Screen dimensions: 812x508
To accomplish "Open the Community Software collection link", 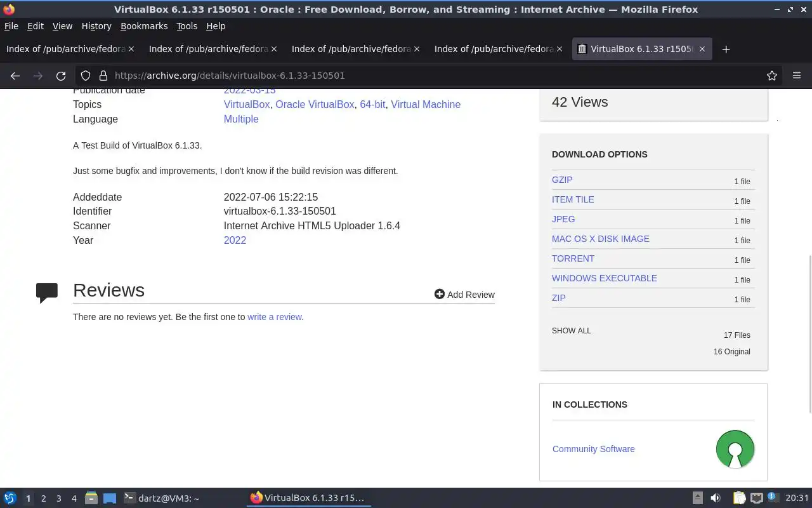I will pos(594,449).
